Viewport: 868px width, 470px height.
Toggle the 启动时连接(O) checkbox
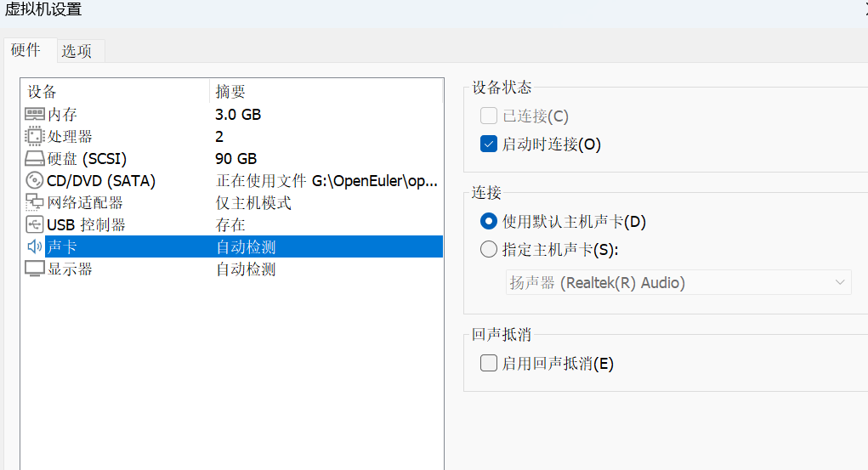click(489, 144)
